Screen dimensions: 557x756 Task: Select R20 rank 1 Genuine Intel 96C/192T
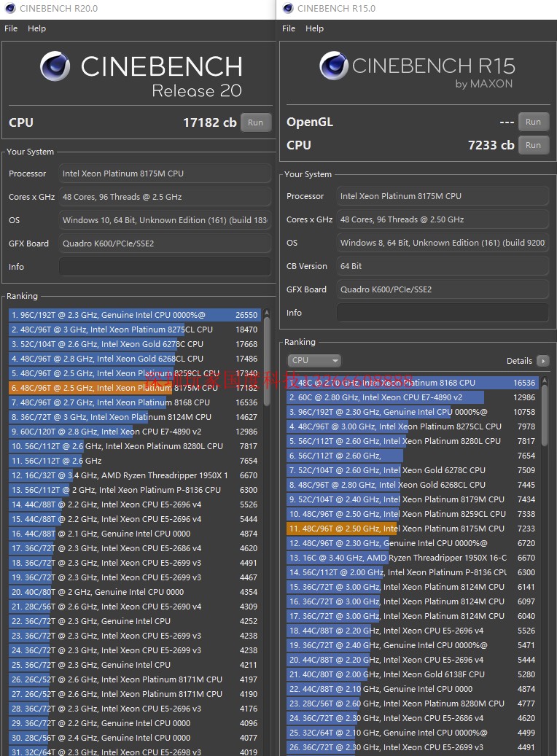click(x=135, y=315)
